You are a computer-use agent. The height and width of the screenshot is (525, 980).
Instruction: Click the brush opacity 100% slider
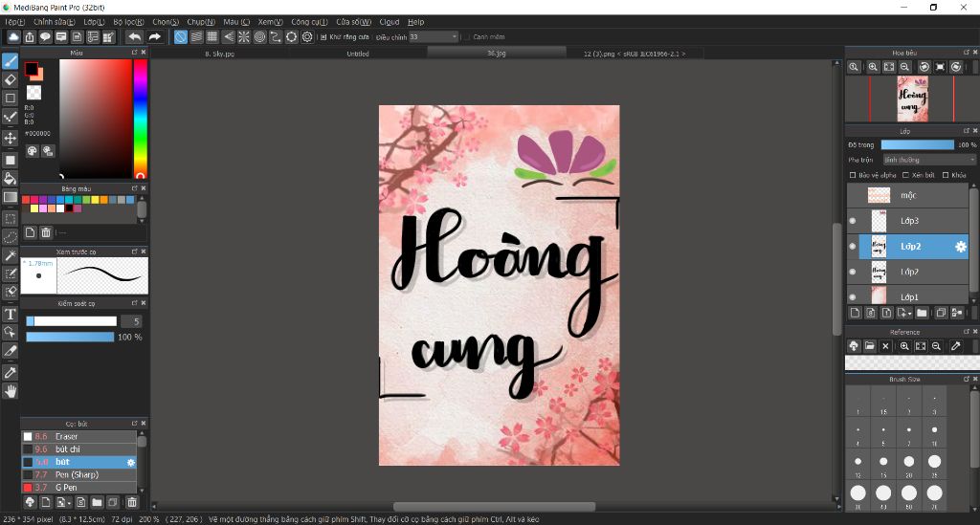(x=70, y=338)
